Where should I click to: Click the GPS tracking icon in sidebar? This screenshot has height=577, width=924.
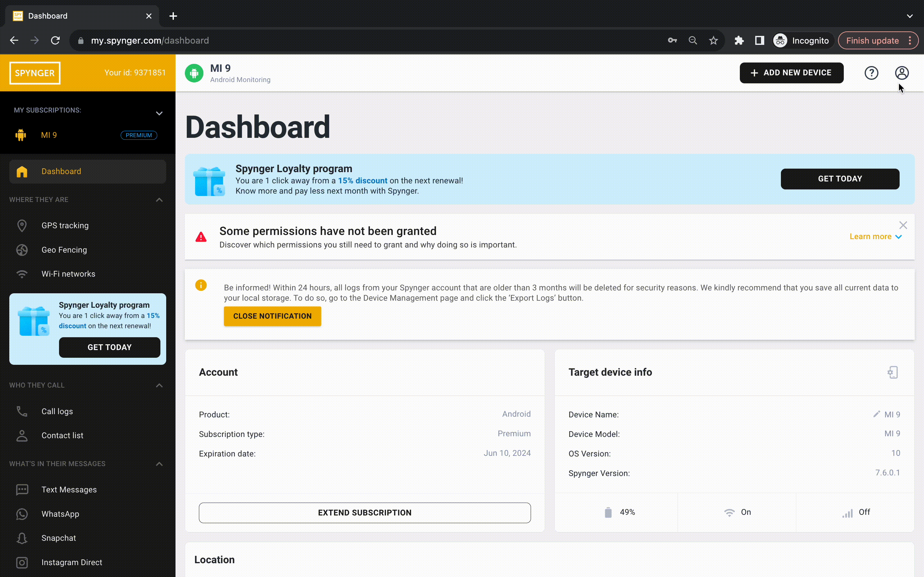click(22, 225)
